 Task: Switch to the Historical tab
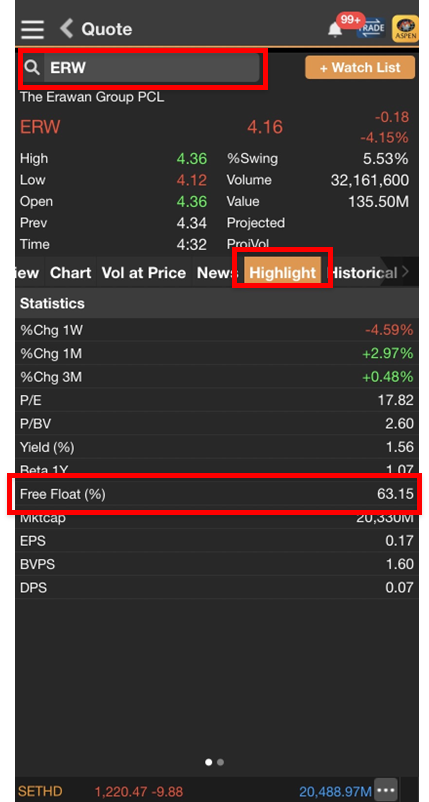[361, 273]
